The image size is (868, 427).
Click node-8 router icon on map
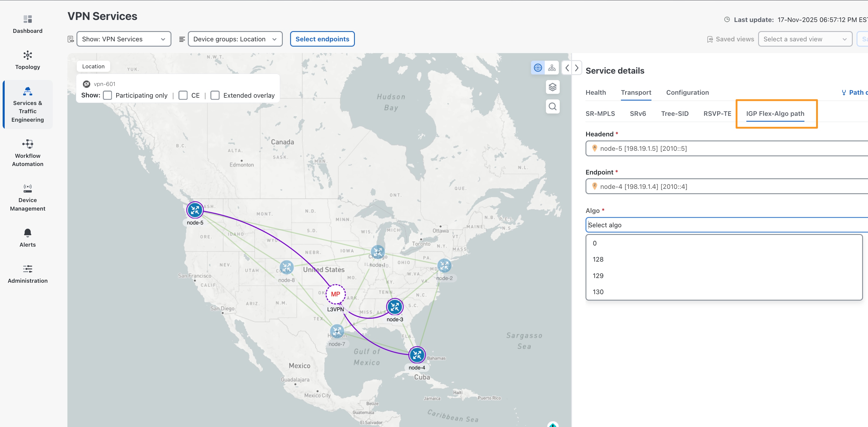(x=286, y=268)
